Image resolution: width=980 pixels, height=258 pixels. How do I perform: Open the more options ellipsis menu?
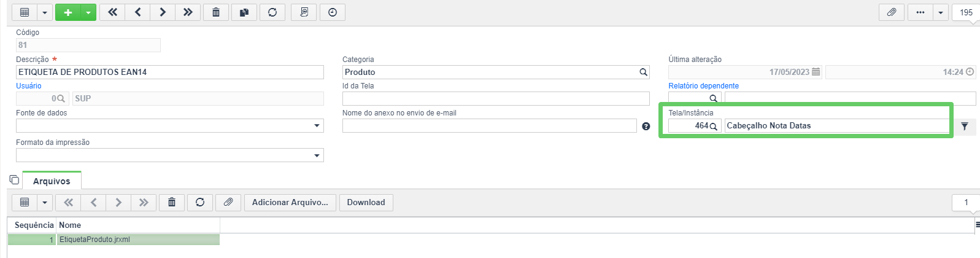point(920,12)
